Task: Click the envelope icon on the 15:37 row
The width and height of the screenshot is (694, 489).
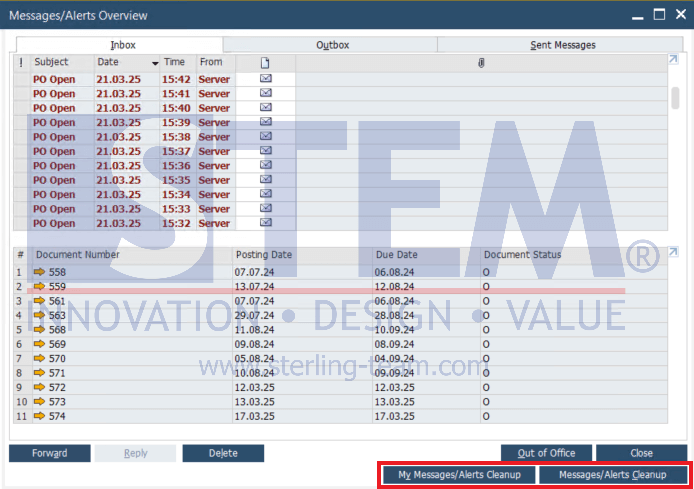Action: (265, 151)
